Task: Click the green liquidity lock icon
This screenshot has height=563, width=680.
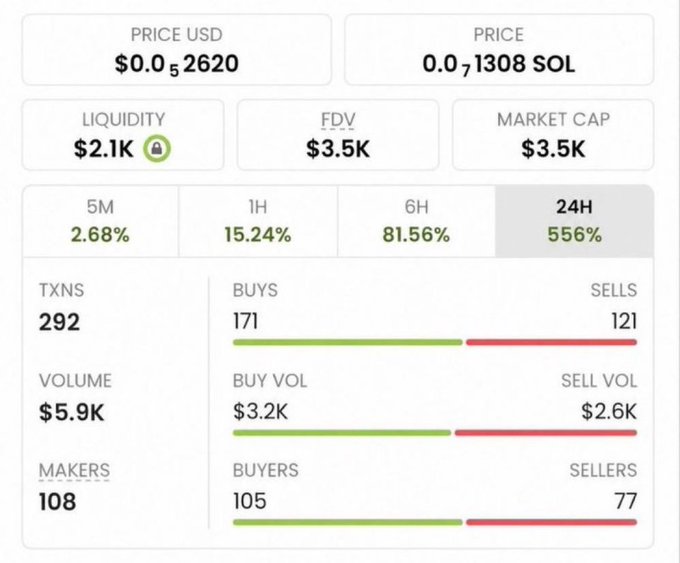Action: click(x=157, y=149)
